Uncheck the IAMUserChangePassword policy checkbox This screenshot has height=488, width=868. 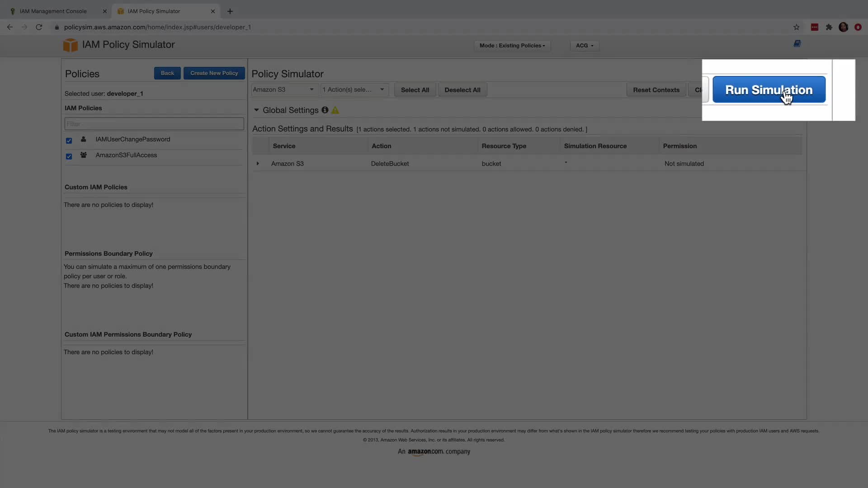[69, 141]
